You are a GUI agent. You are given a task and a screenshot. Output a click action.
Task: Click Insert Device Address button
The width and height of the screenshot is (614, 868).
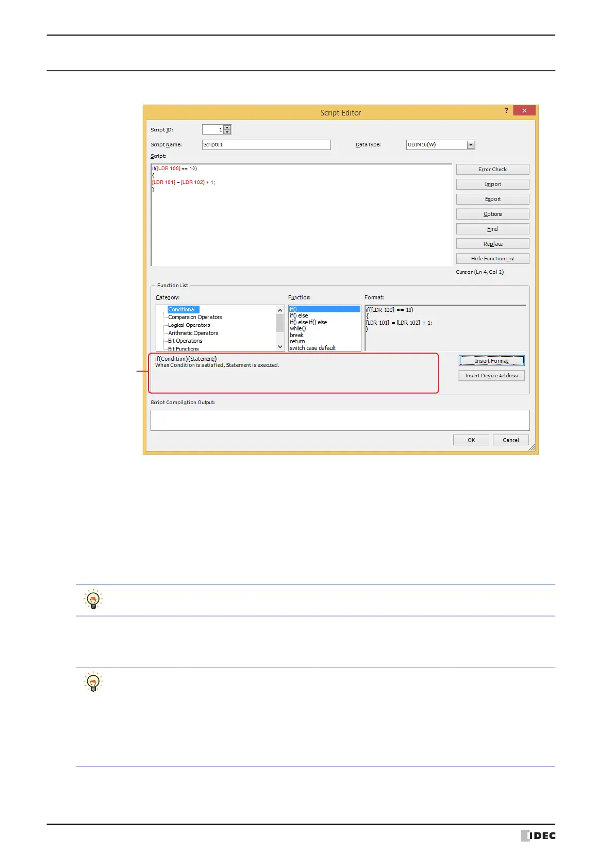[491, 376]
